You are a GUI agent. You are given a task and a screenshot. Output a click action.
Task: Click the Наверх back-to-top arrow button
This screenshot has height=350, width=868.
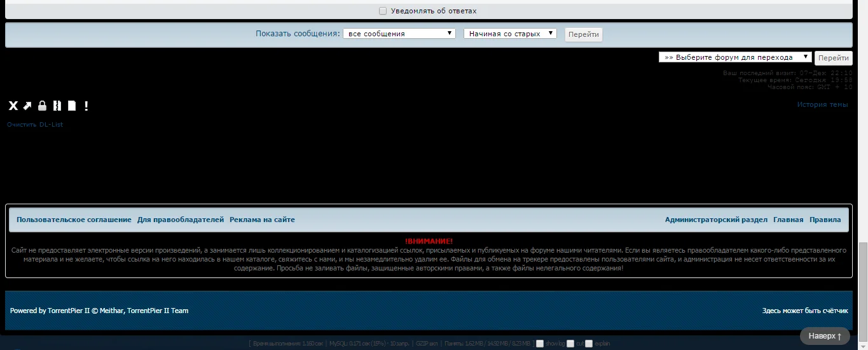point(825,335)
